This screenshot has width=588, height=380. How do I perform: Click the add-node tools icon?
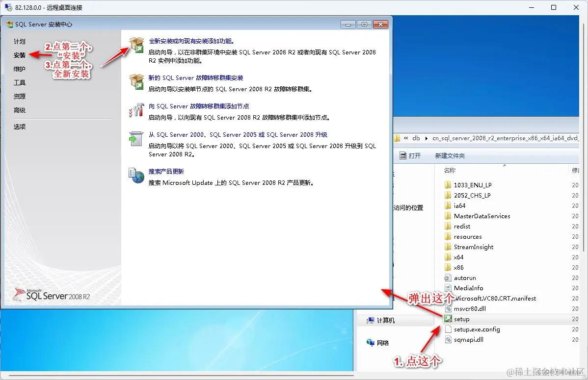tap(136, 110)
